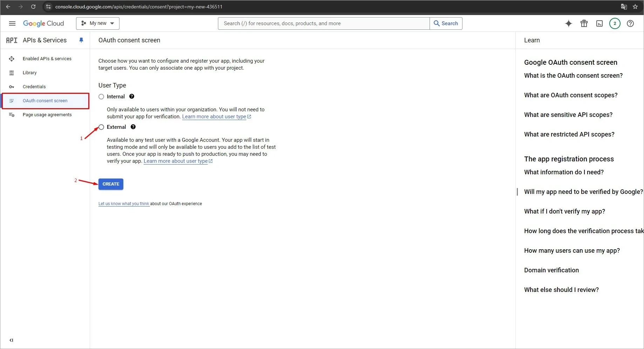Click the Library grid icon

click(x=12, y=72)
